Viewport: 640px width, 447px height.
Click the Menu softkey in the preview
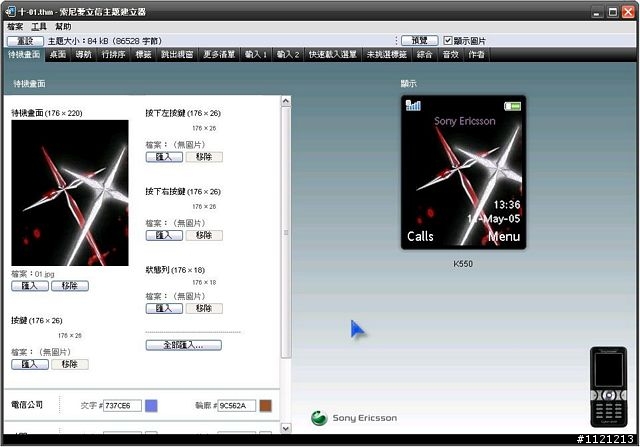coord(504,236)
